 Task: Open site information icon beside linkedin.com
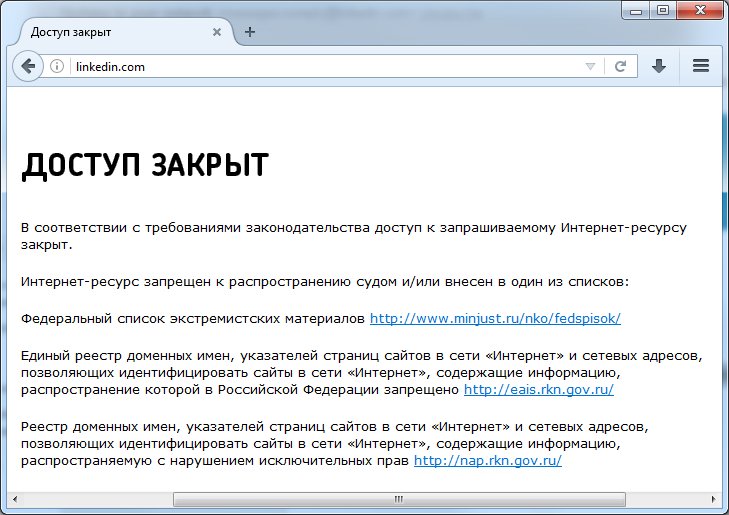[57, 66]
